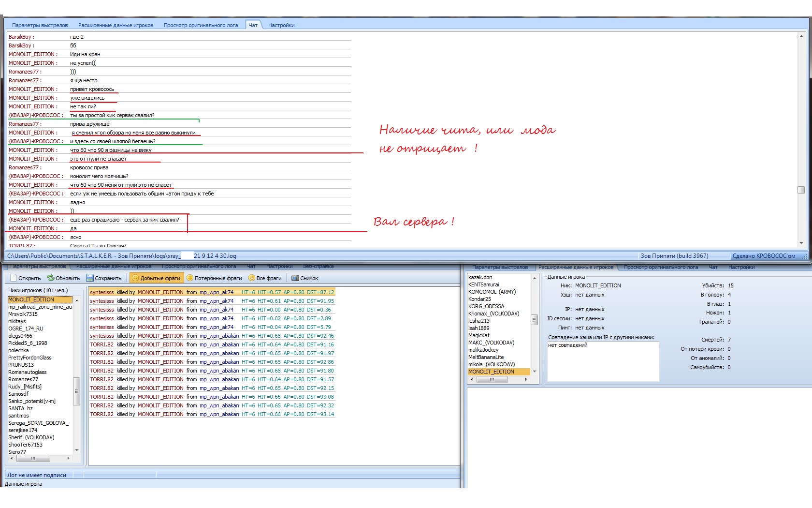Click left arrow of bottom-right list horizontal scrollbar

click(x=472, y=380)
